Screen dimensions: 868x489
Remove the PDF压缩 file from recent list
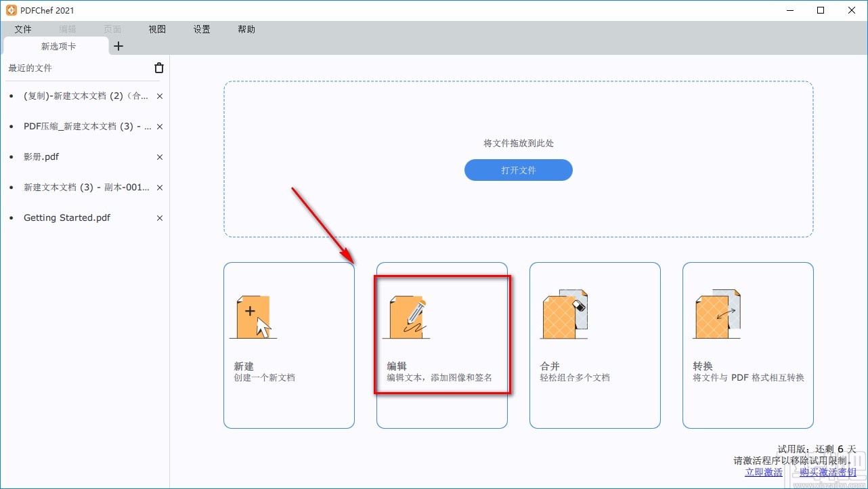click(x=159, y=126)
